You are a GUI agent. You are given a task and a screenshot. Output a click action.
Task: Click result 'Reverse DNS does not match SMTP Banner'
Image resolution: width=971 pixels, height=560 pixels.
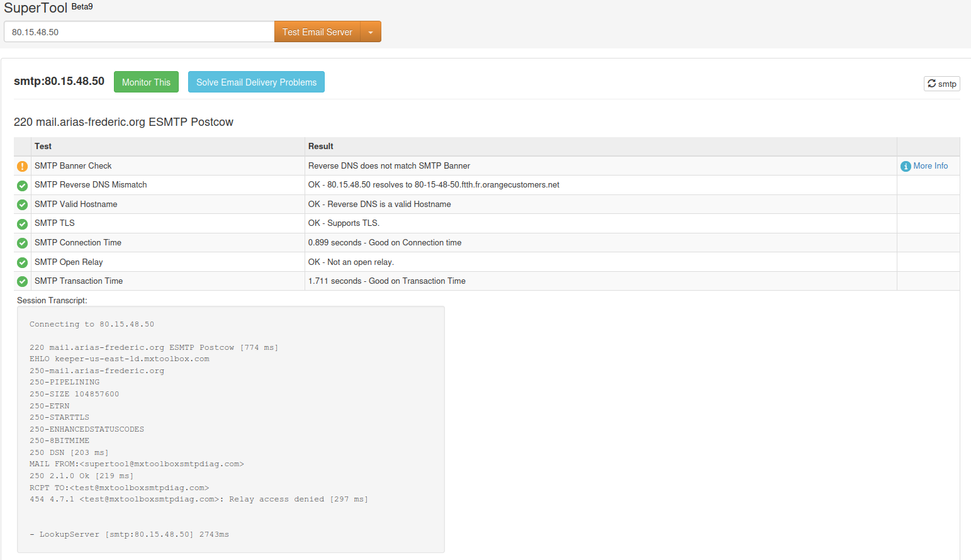pyautogui.click(x=389, y=165)
